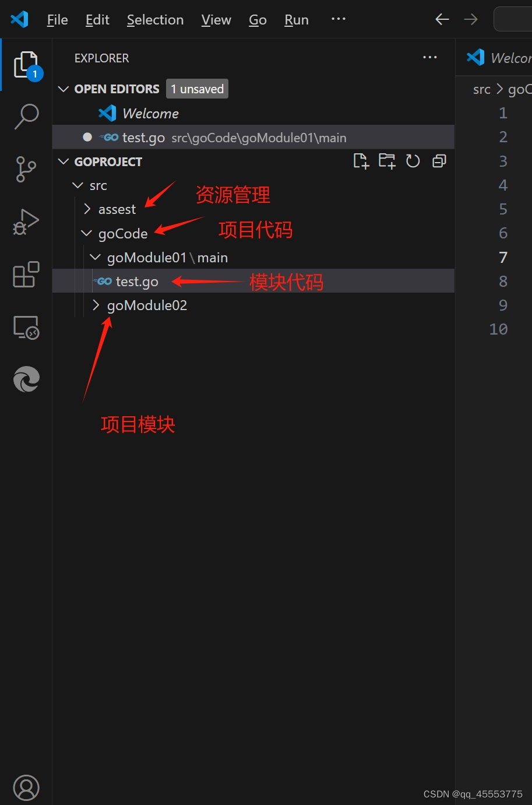Screen dimensions: 532x805
Task: Open the File menu
Action: tap(57, 20)
